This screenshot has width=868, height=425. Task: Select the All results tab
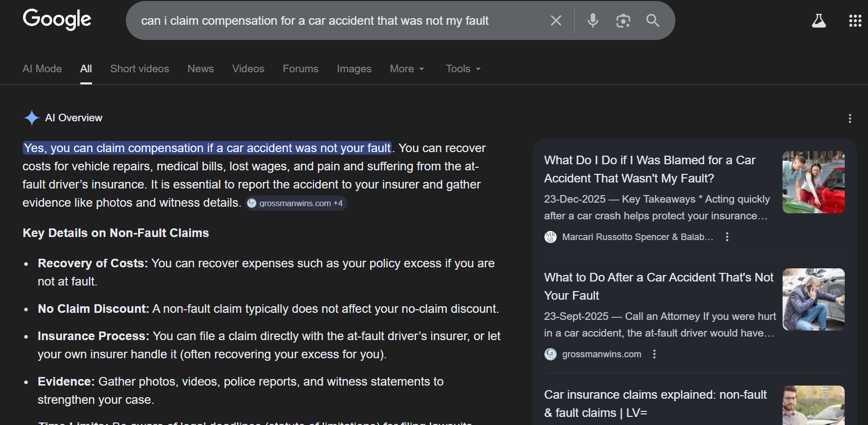coord(86,69)
